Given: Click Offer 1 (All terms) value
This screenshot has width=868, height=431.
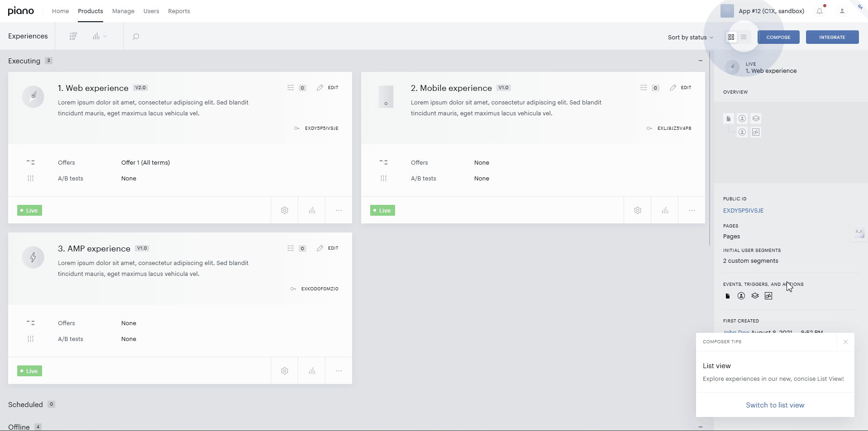Looking at the screenshot, I should pyautogui.click(x=146, y=163).
